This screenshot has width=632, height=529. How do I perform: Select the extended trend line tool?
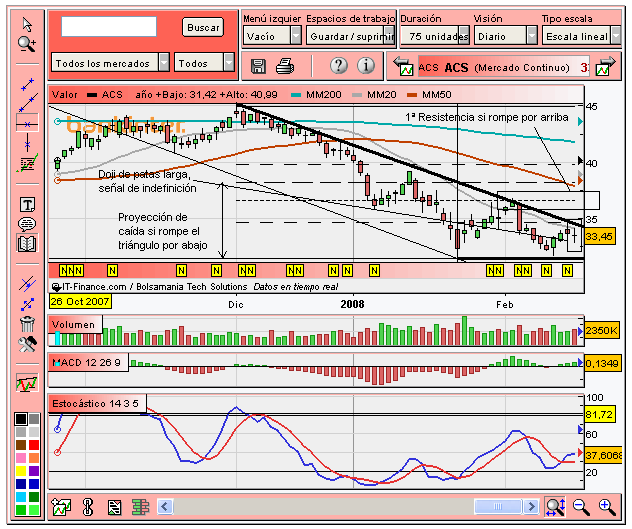click(x=27, y=102)
